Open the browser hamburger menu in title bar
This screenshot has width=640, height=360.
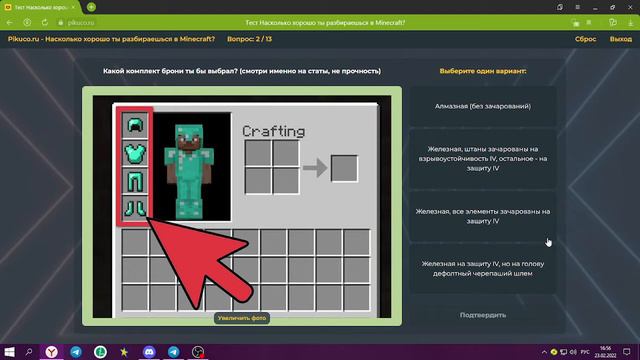tap(578, 7)
